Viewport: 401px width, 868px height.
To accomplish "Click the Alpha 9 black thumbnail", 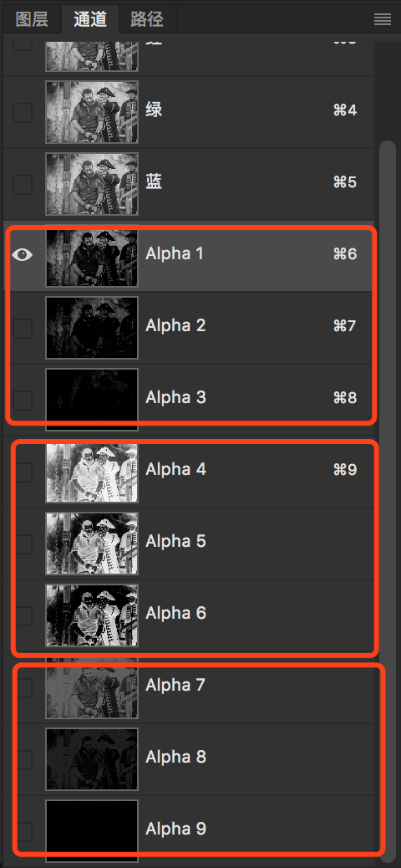I will [x=92, y=831].
